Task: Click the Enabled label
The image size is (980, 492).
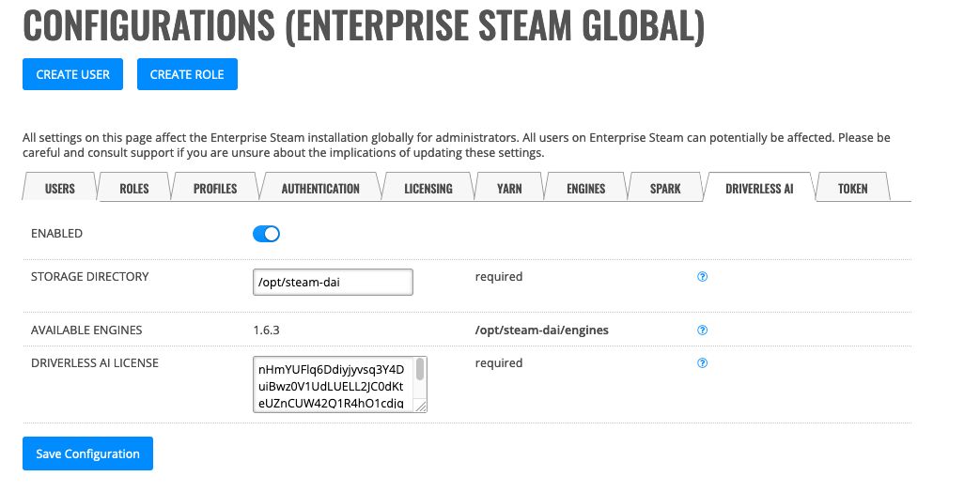Action: click(x=57, y=234)
